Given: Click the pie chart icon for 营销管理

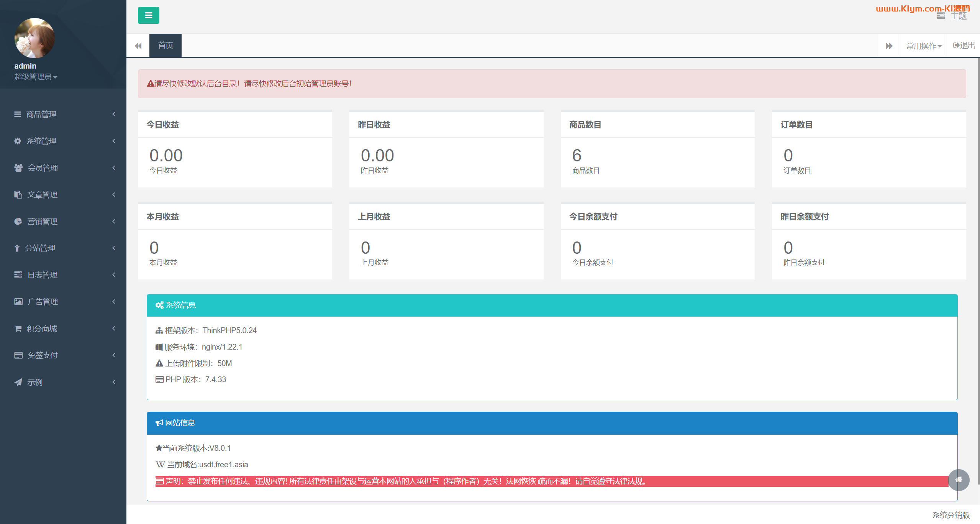Looking at the screenshot, I should [x=18, y=222].
